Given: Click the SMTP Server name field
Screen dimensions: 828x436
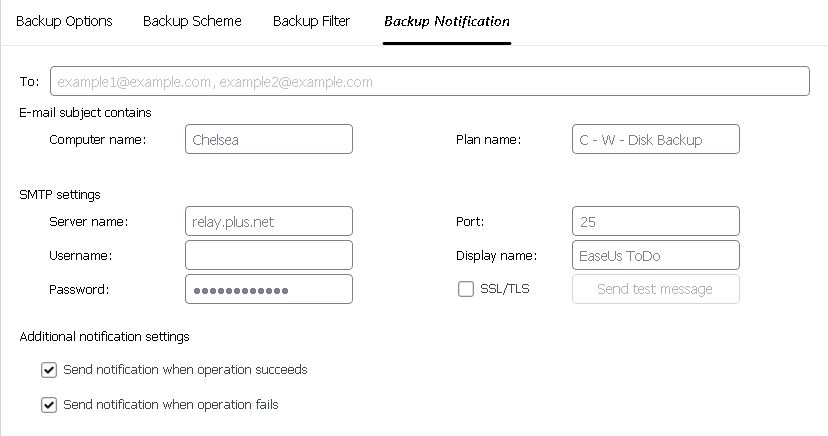Looking at the screenshot, I should tap(269, 221).
